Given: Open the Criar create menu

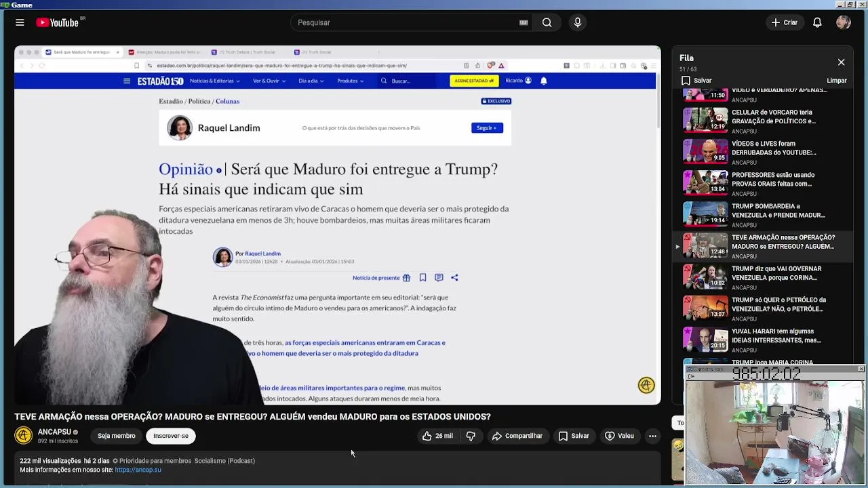Looking at the screenshot, I should (785, 22).
